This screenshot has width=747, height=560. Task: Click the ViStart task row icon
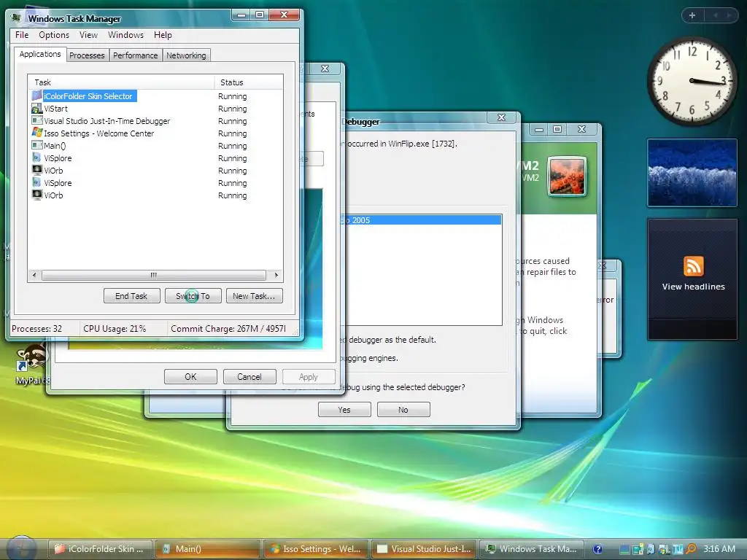(x=36, y=109)
